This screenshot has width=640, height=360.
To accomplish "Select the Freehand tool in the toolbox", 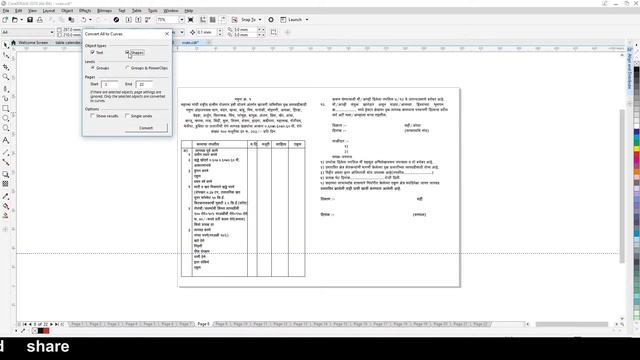I will click(x=6, y=88).
